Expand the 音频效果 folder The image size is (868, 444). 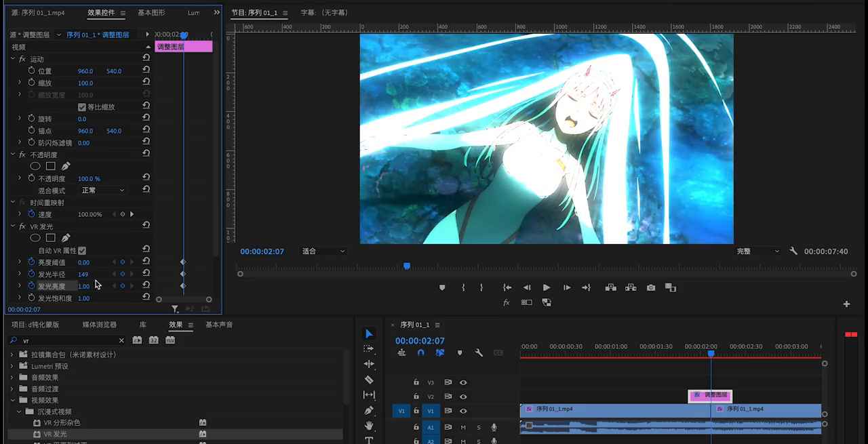pyautogui.click(x=12, y=378)
